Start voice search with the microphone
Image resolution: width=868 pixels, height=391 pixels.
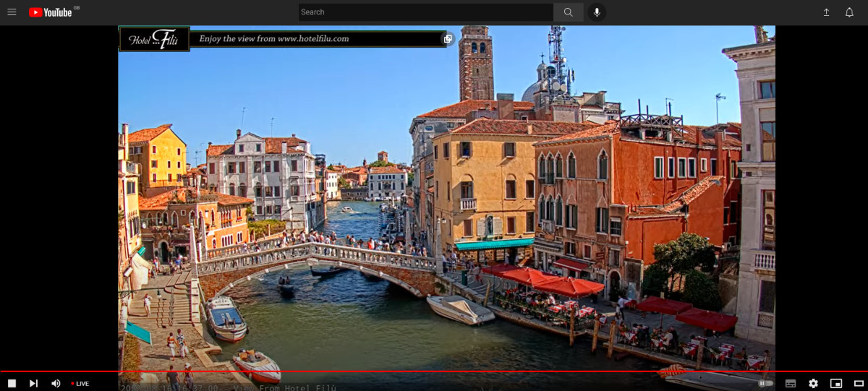click(597, 12)
